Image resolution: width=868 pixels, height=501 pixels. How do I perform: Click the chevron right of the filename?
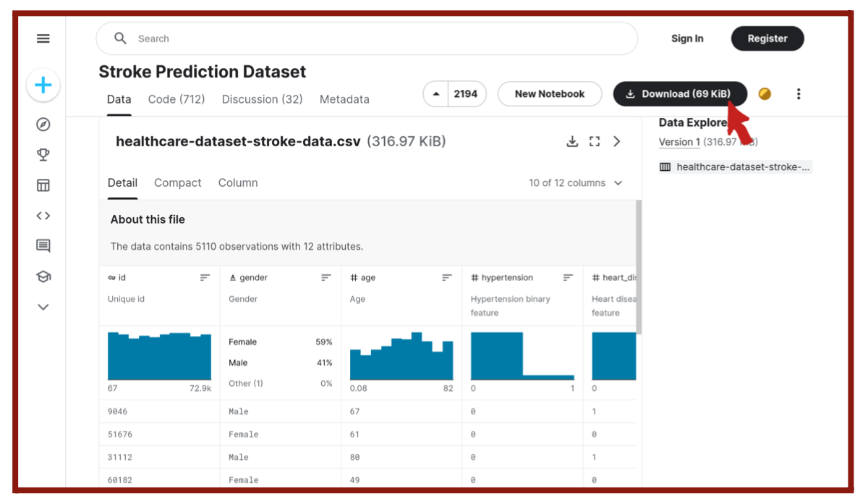tap(617, 141)
